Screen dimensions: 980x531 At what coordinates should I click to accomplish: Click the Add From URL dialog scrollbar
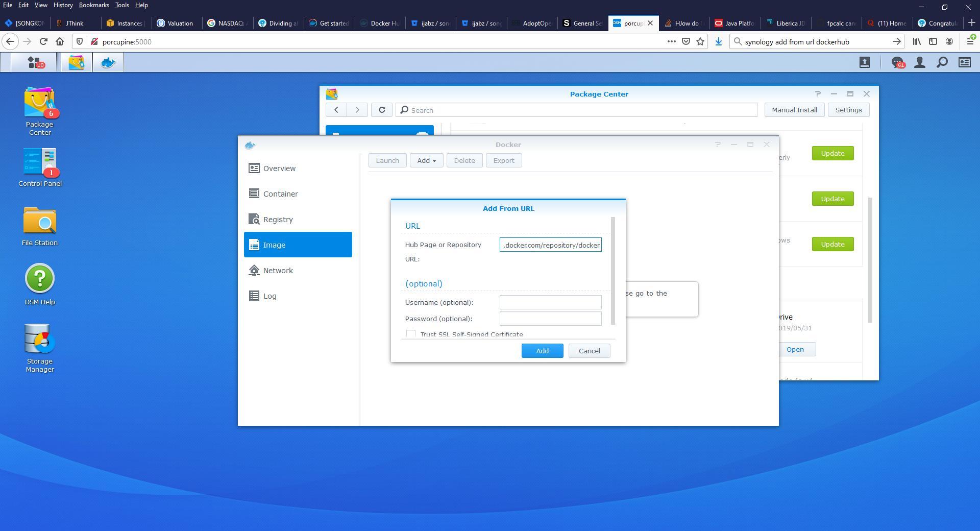point(613,271)
